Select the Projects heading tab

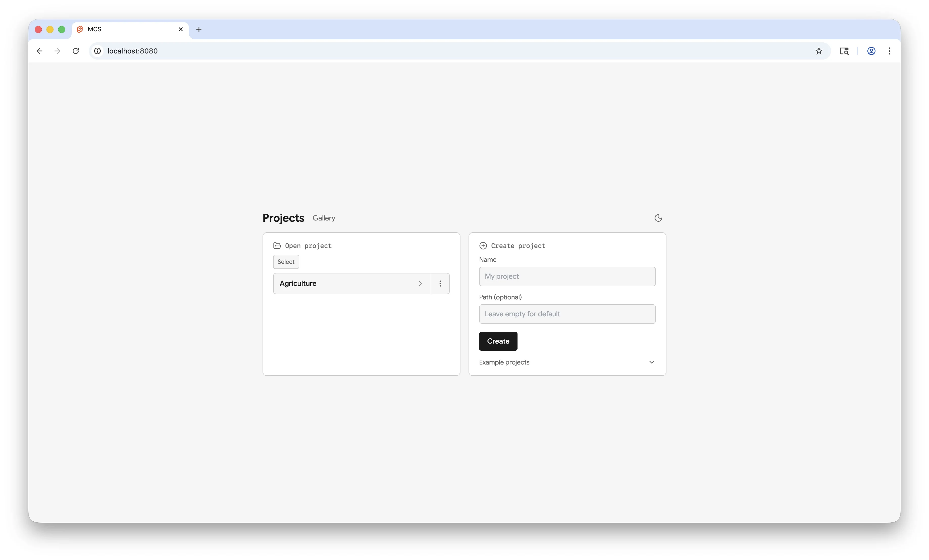pyautogui.click(x=283, y=218)
